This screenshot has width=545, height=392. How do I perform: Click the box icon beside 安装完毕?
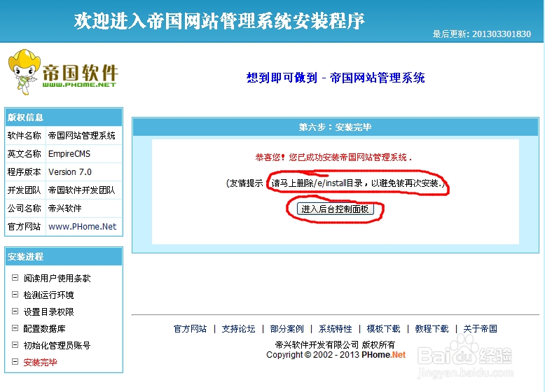coord(15,361)
